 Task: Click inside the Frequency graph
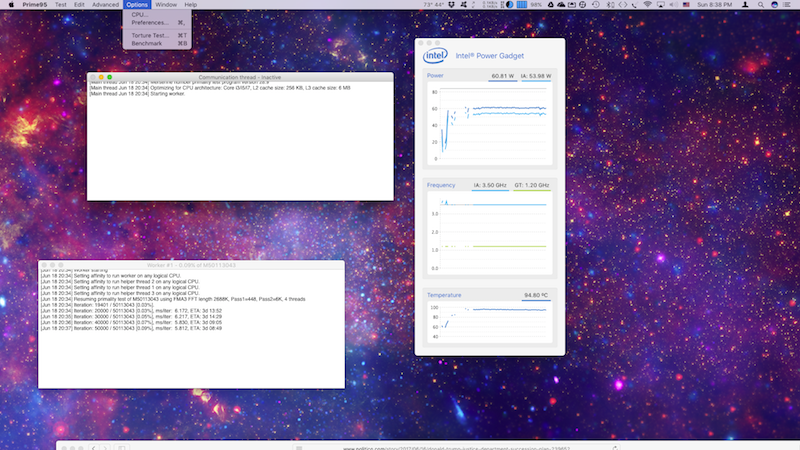coord(489,233)
